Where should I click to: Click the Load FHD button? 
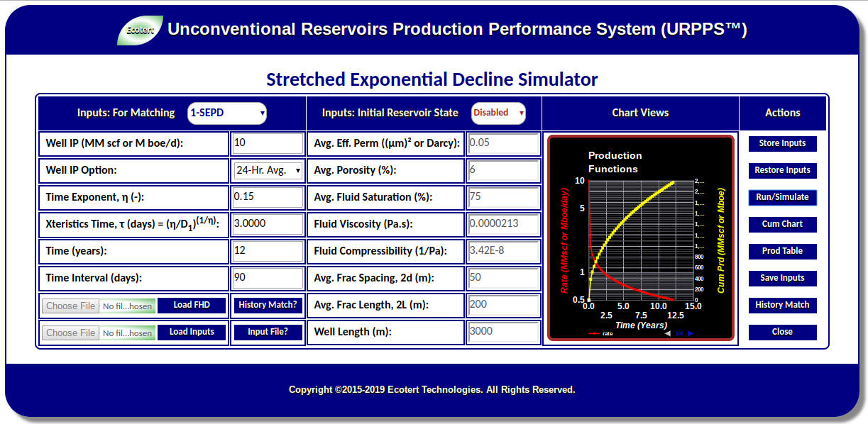pyautogui.click(x=192, y=305)
